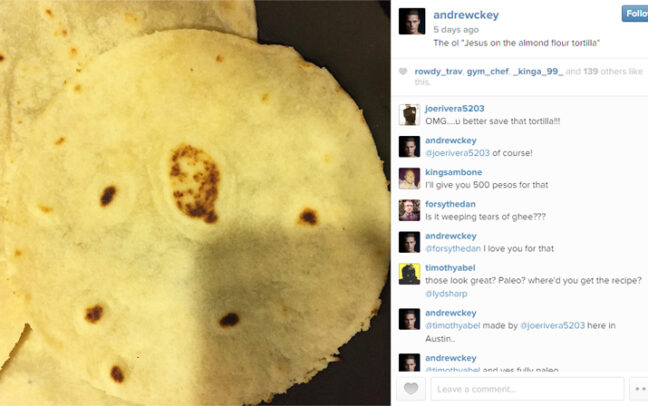The image size is (648, 406).
Task: Open rowdy_trav's profile from the likes
Action: pos(438,72)
